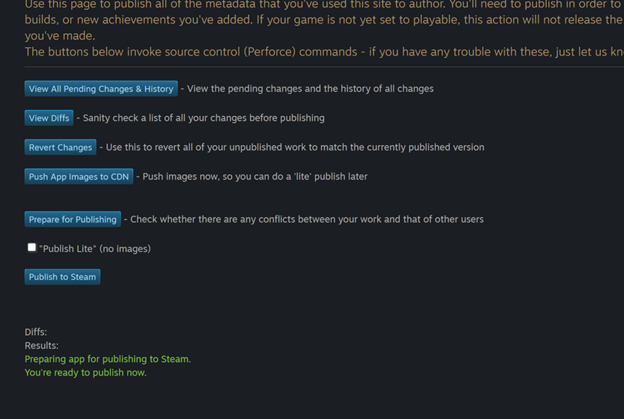Click the "Publish Lite" (no images) label

point(95,248)
